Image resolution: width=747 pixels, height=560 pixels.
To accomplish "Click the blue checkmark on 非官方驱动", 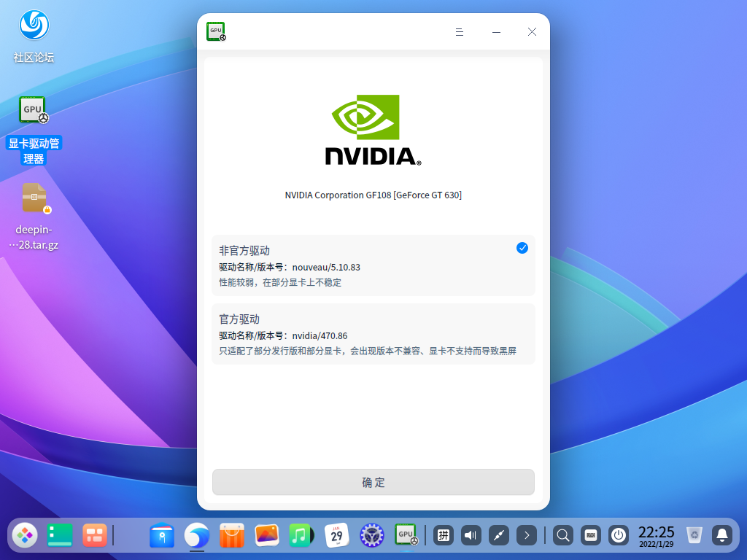I will pyautogui.click(x=522, y=248).
